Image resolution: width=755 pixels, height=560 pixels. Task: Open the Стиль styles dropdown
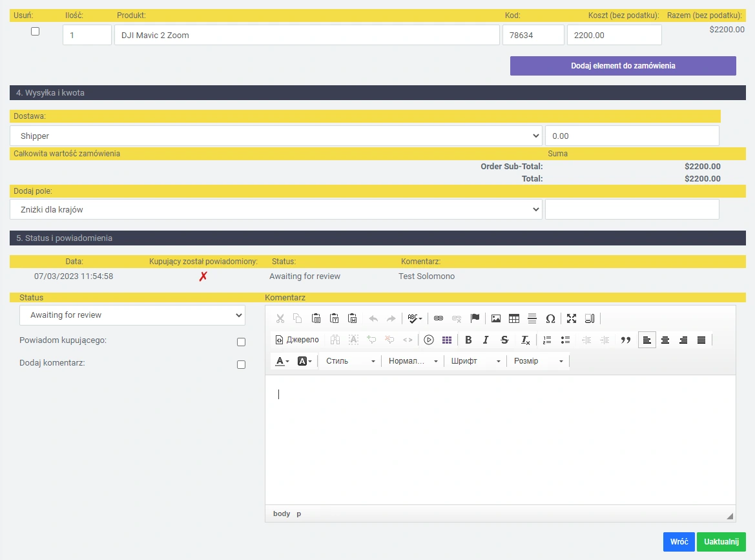pyautogui.click(x=351, y=361)
